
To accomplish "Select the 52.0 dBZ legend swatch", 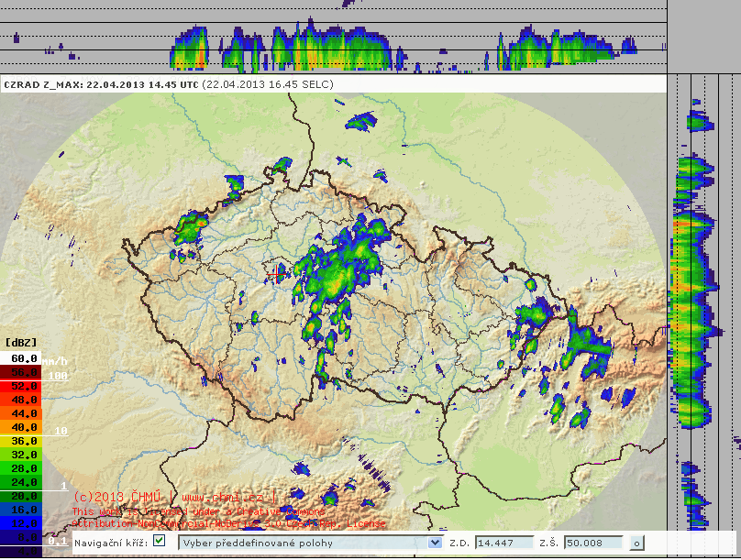I will 21,386.
